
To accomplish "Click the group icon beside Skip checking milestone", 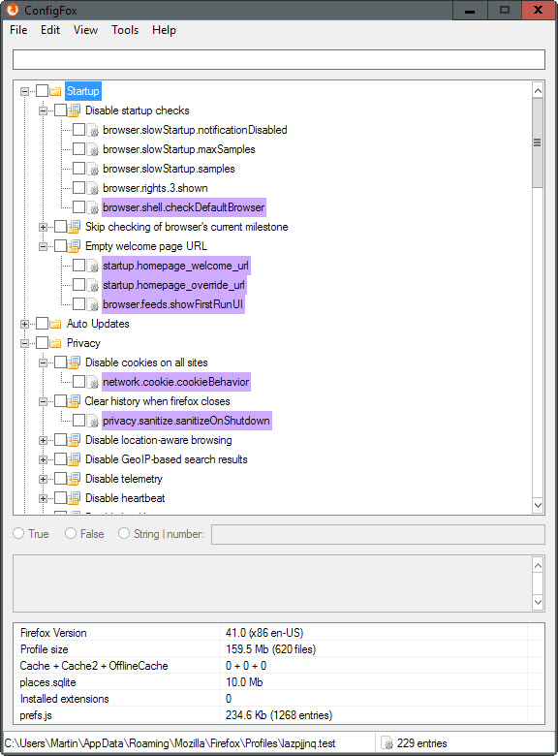I will (x=74, y=227).
